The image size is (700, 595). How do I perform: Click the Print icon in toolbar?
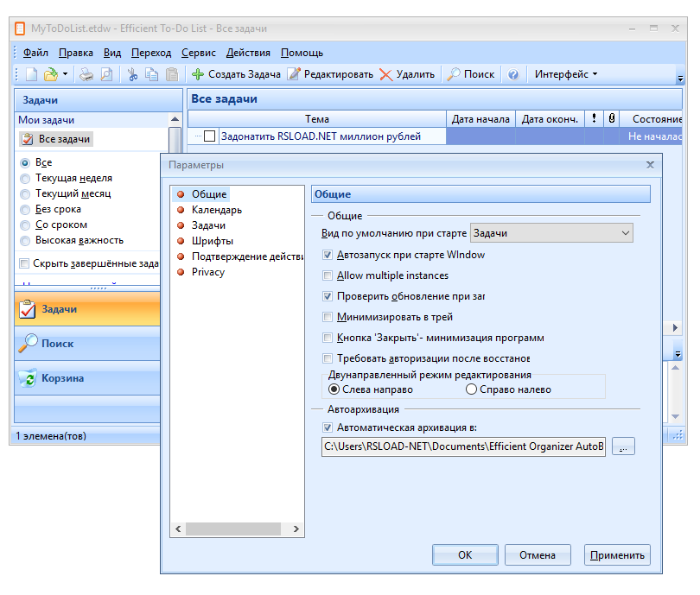tap(86, 74)
